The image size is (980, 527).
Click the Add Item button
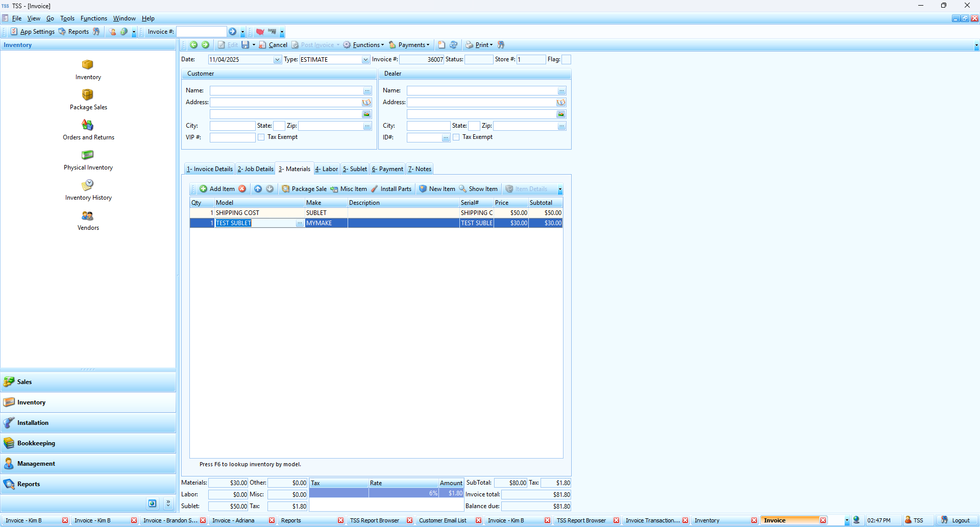217,189
